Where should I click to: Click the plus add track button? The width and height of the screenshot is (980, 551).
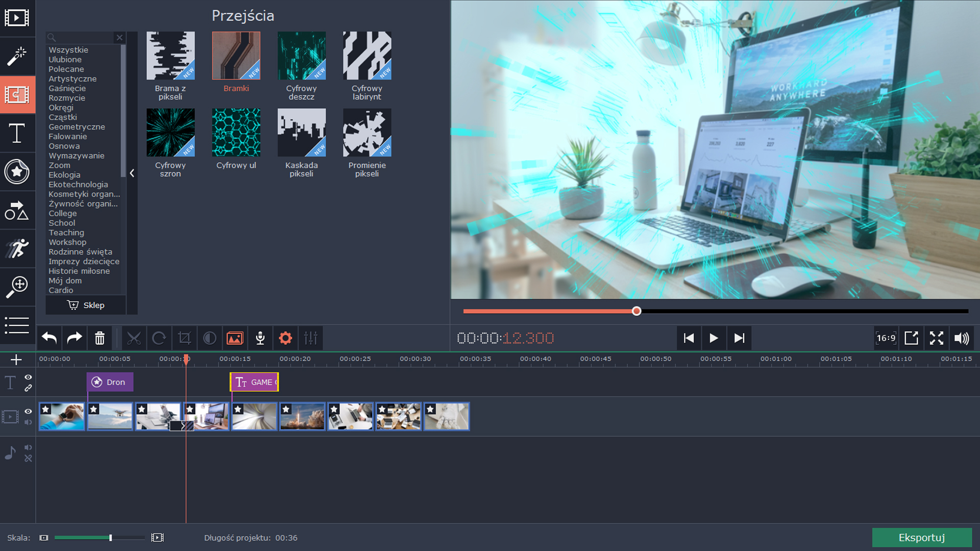click(x=16, y=360)
